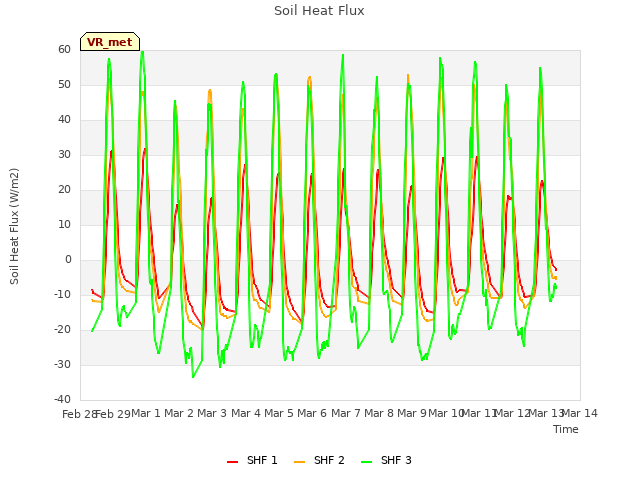
Task: Click the Soil Heat Flux (W/m2) axis label
Action: tap(14, 226)
